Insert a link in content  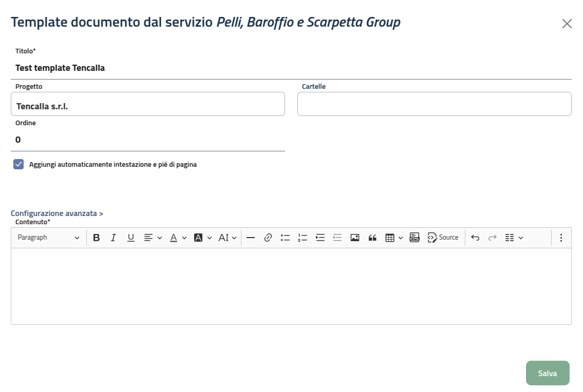(268, 238)
